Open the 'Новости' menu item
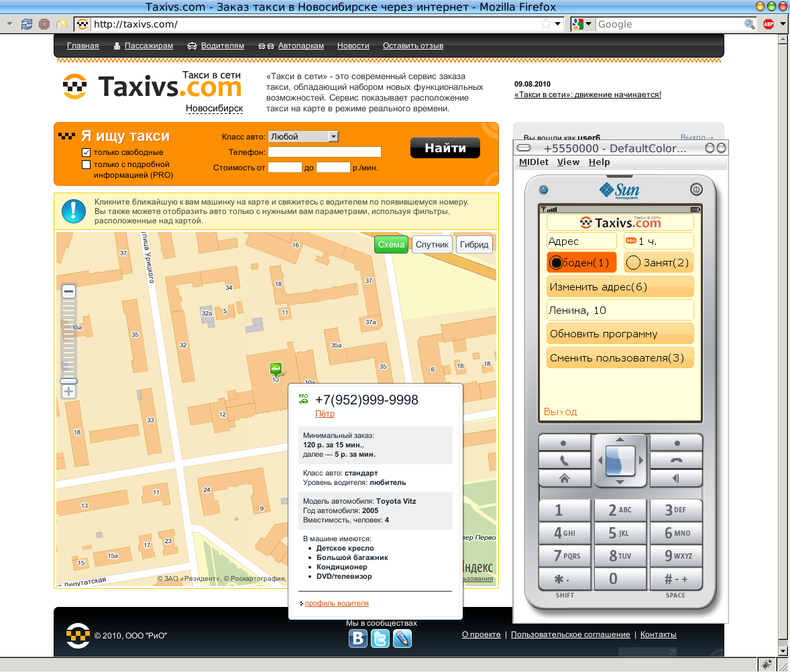 click(353, 46)
